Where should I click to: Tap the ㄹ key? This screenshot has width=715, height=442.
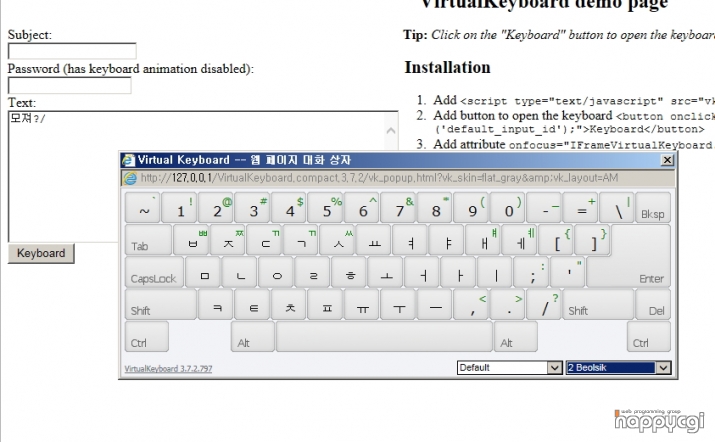pos(312,272)
